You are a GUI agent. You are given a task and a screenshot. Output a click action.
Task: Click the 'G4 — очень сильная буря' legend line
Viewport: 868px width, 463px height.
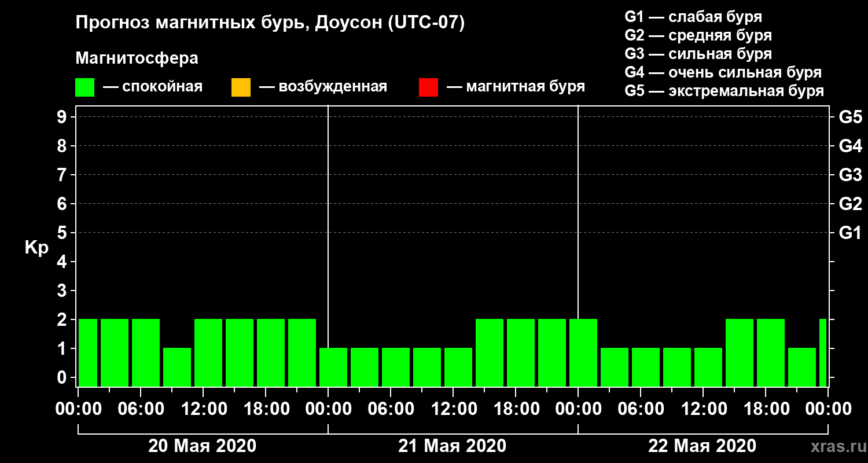coord(723,72)
